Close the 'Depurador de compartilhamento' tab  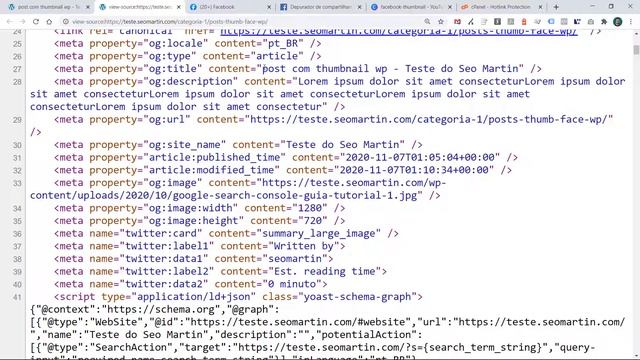click(360, 7)
